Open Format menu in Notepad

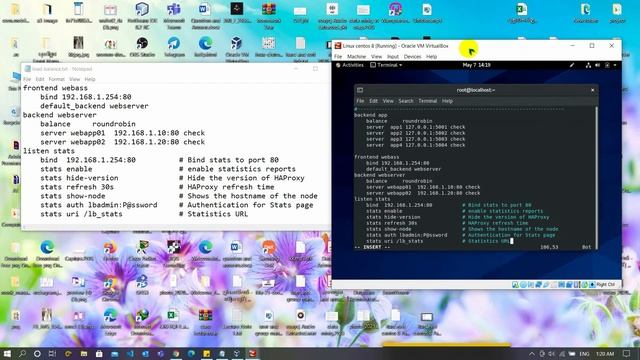(56, 79)
